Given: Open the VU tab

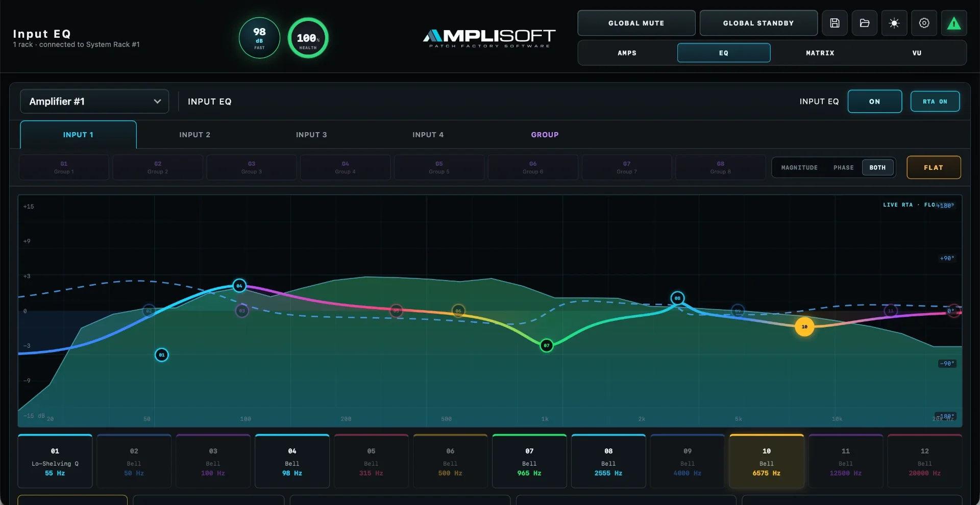Looking at the screenshot, I should click(917, 53).
